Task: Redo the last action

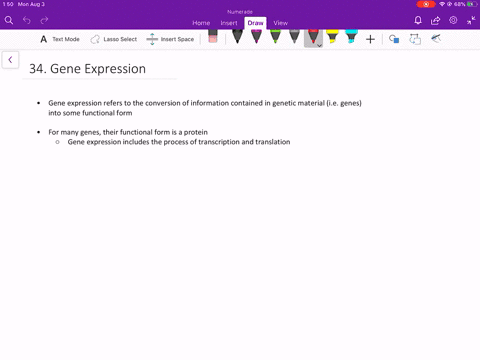Action: [44, 20]
